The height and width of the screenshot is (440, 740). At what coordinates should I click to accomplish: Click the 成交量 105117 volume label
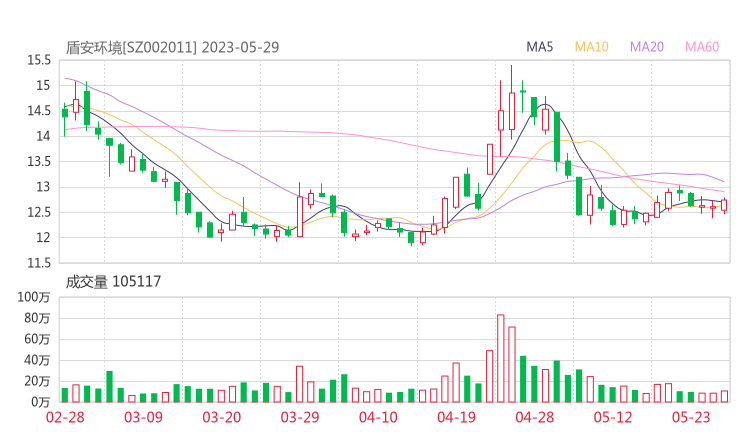coord(113,282)
